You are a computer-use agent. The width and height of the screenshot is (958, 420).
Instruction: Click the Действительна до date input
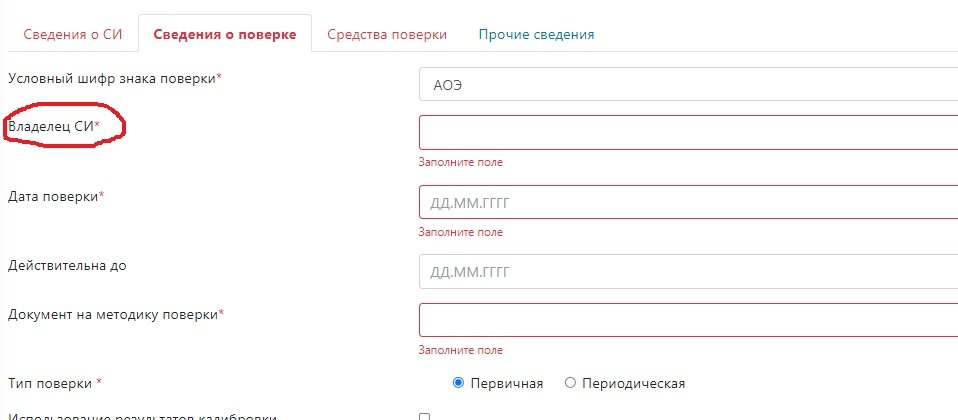point(688,271)
